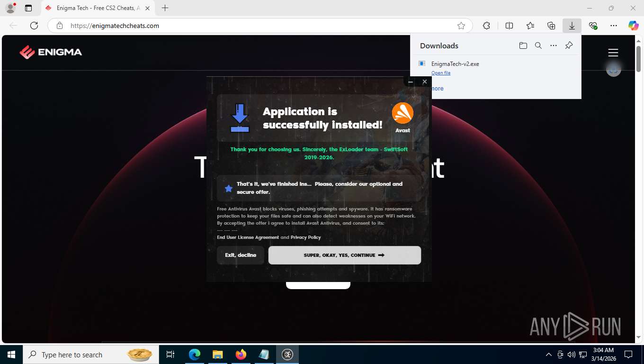The height and width of the screenshot is (364, 644).
Task: Click the volume speaker tray icon
Action: (x=571, y=355)
